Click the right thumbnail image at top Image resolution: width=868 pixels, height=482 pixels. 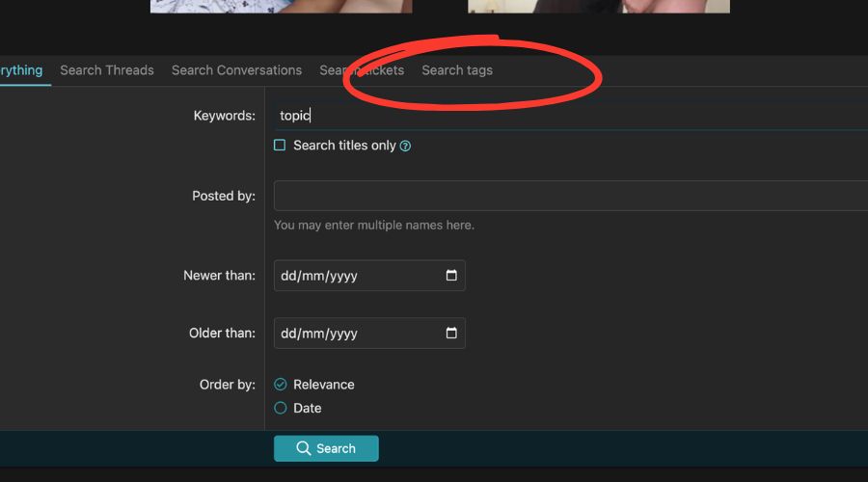[x=599, y=6]
